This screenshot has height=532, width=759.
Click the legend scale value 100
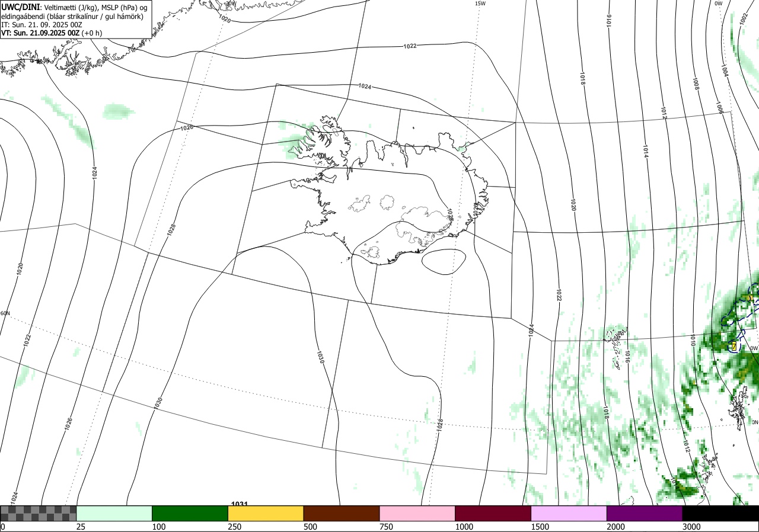click(x=158, y=527)
